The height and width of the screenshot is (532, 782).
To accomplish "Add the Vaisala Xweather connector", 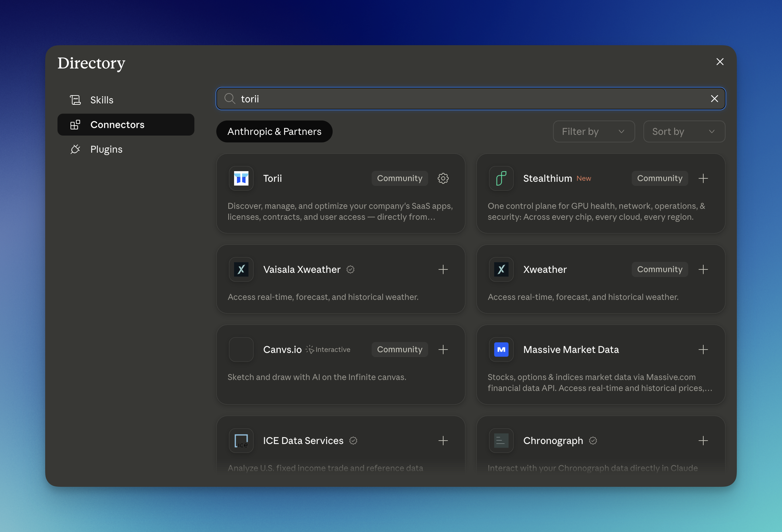I will 443,269.
